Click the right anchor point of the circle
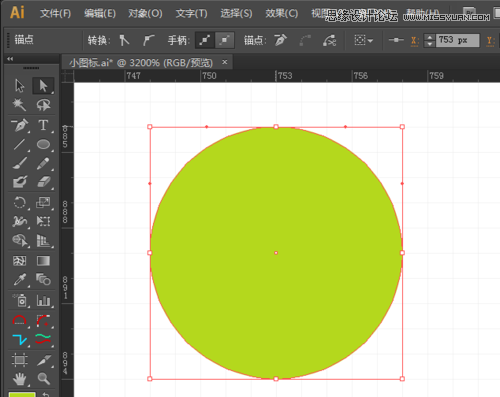This screenshot has width=500, height=397. point(402,253)
